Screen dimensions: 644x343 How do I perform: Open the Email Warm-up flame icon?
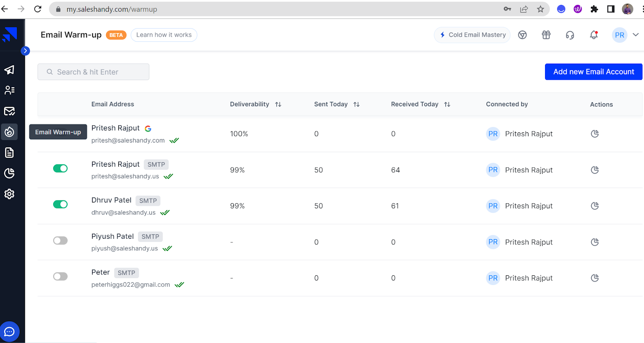[9, 132]
